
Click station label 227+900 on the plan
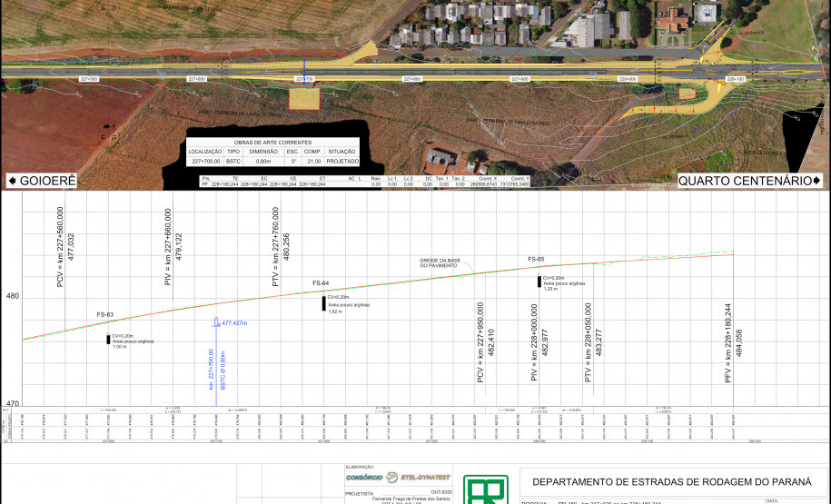(x=519, y=79)
